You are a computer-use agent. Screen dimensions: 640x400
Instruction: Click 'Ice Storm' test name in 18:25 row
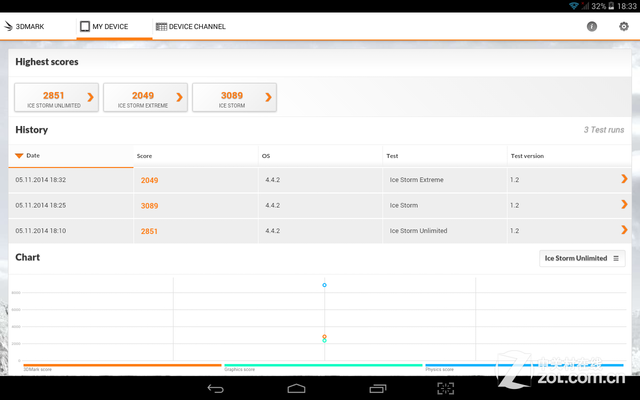pyautogui.click(x=404, y=205)
